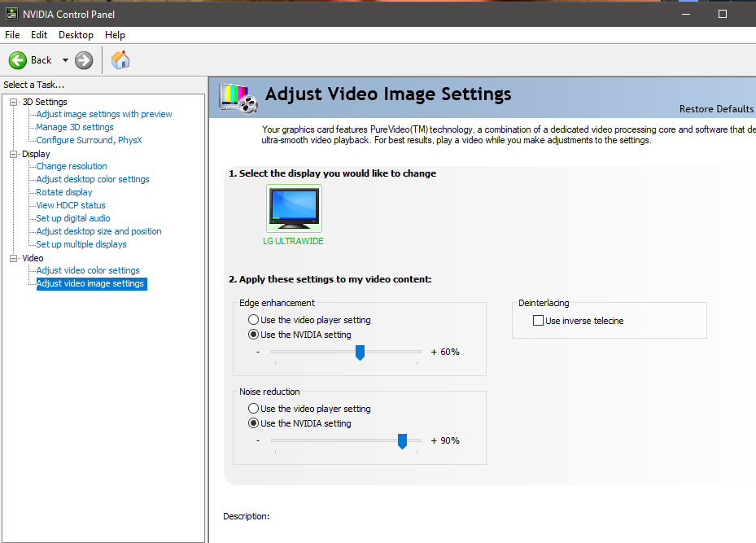Open Manage 3D settings

(75, 127)
